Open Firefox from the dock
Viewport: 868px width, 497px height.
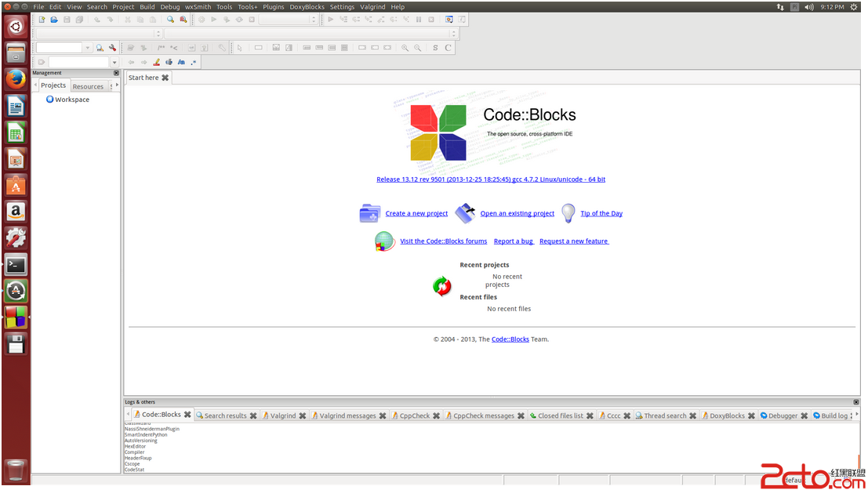tap(16, 79)
